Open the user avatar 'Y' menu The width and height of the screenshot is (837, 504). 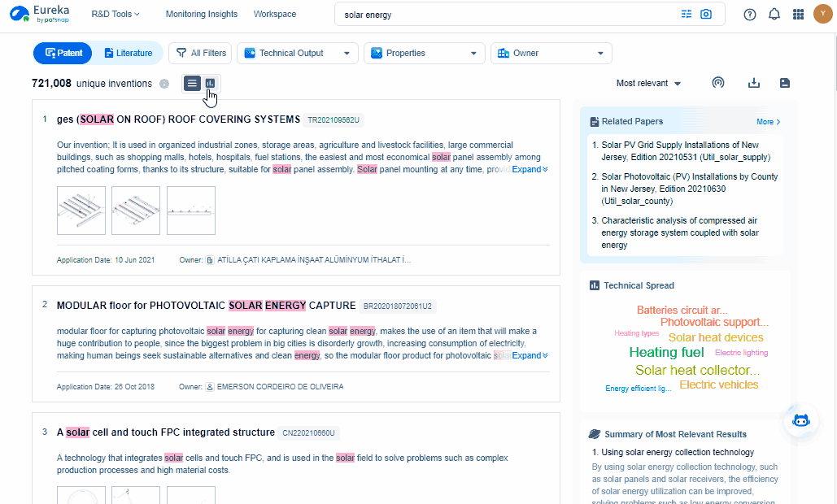(822, 14)
